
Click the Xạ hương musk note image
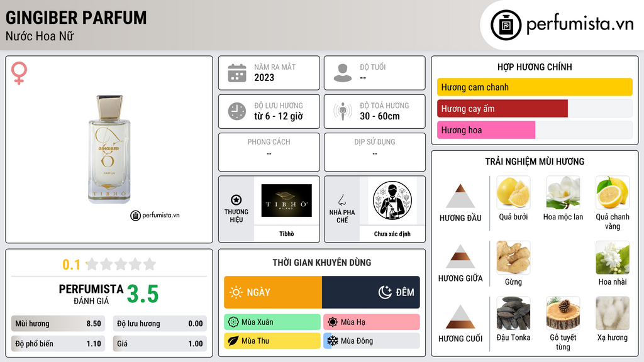(x=613, y=313)
